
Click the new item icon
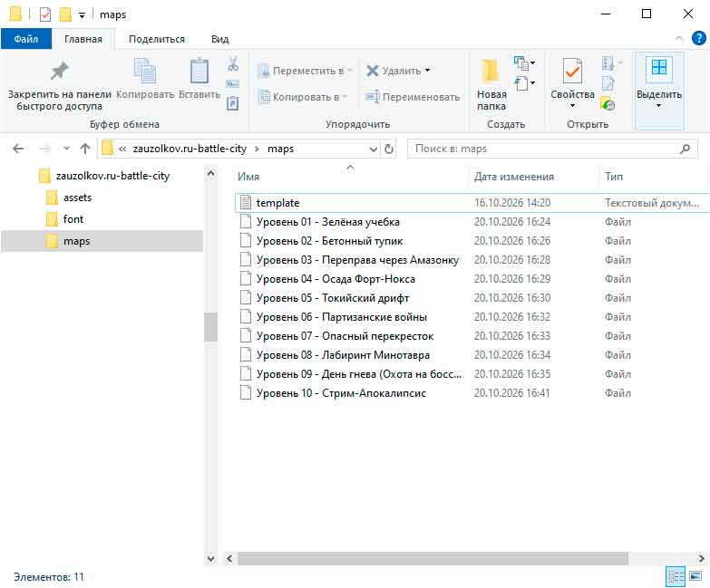521,63
